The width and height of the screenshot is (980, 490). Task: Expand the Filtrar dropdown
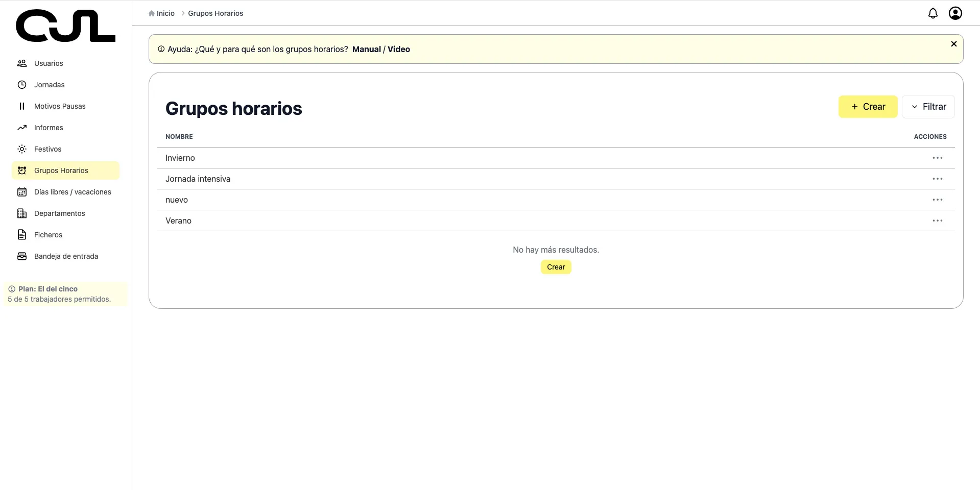pyautogui.click(x=928, y=107)
